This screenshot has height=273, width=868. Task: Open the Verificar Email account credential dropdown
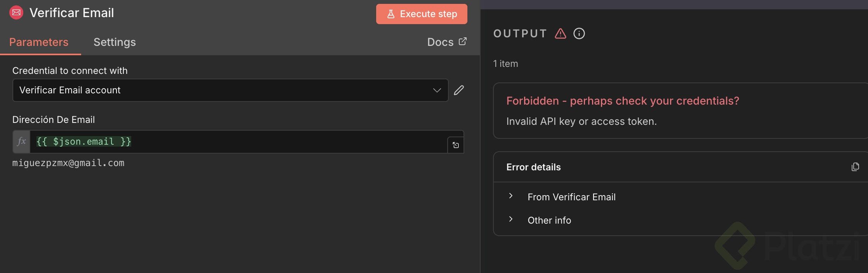(230, 90)
